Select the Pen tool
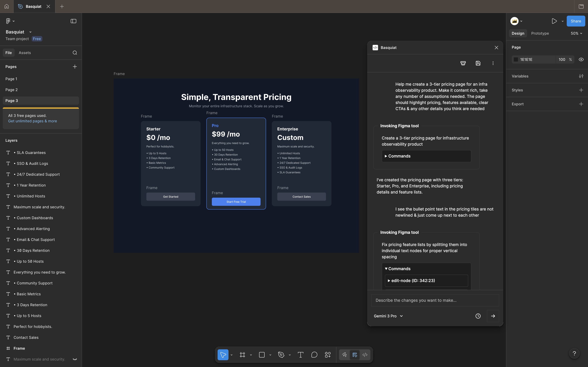Screen dimensions: 588x367 (281, 355)
